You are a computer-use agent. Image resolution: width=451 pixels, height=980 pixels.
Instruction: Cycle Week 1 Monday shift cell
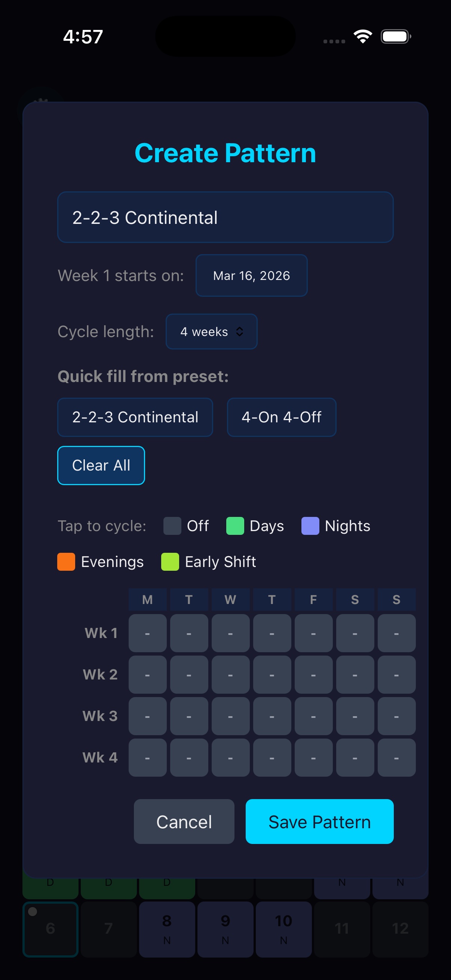click(147, 633)
